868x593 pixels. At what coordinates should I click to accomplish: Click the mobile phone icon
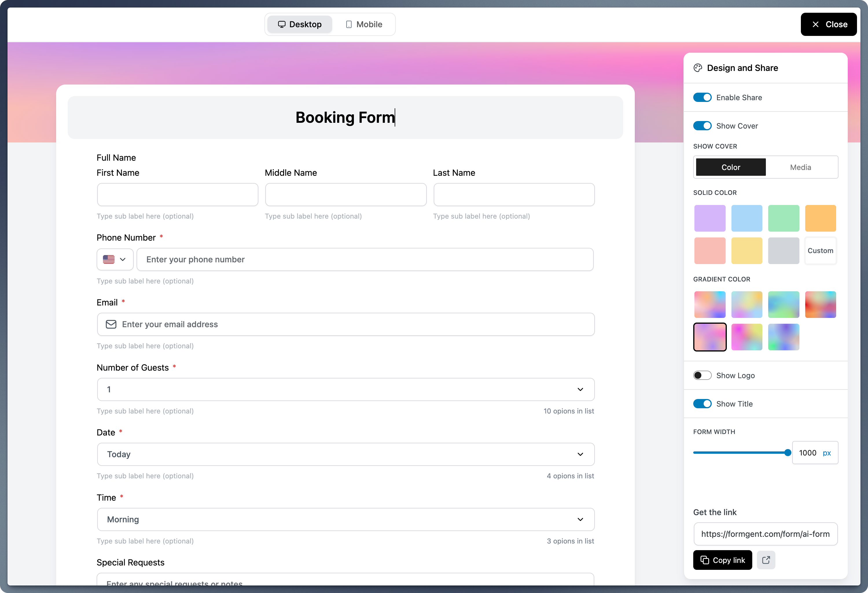tap(348, 24)
